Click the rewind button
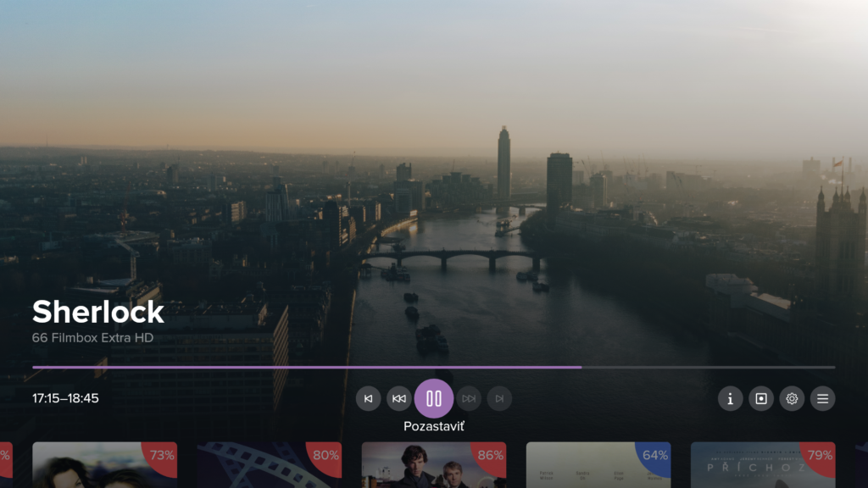The image size is (868, 488). point(399,398)
